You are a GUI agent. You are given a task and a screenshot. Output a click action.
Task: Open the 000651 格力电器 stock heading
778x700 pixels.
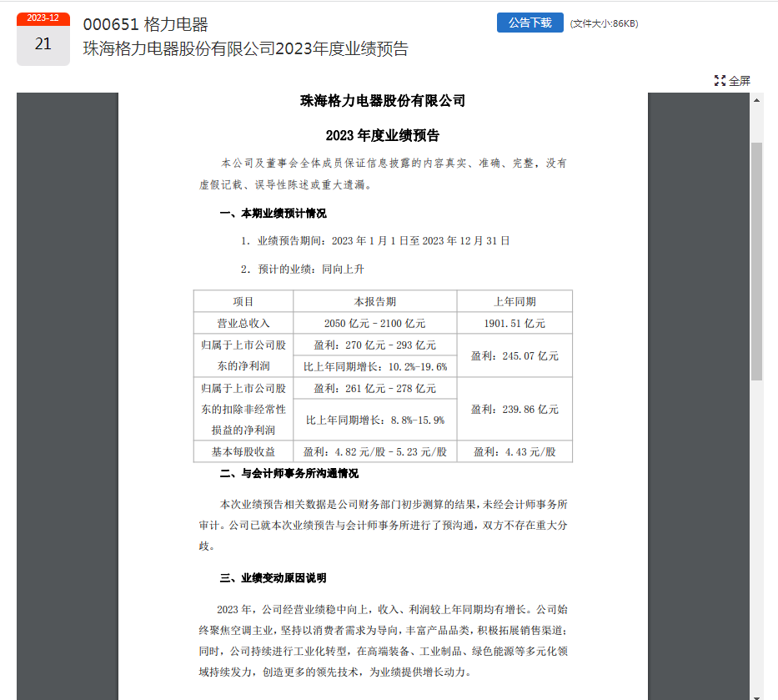tap(145, 24)
